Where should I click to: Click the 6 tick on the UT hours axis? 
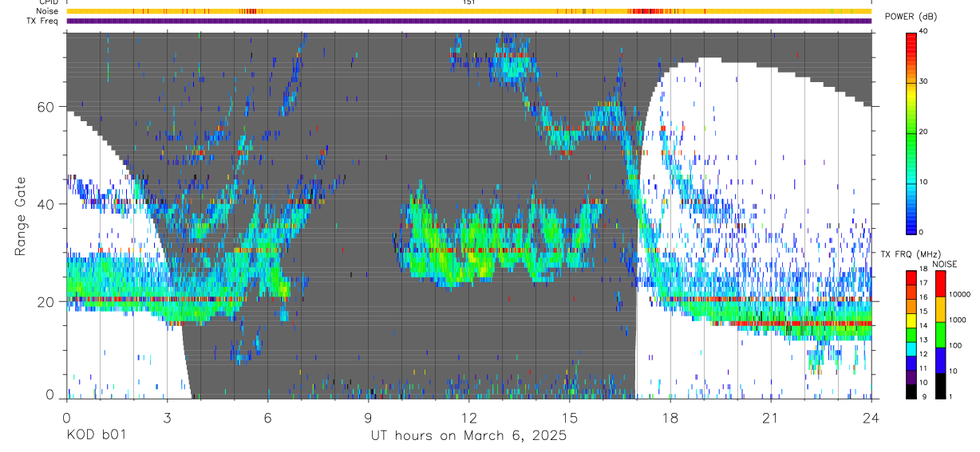click(267, 417)
